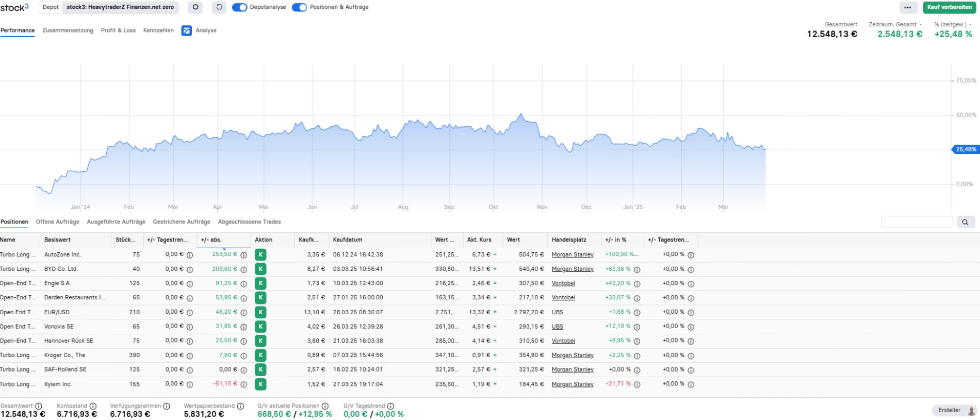Open Vontobel link in Engie S.A. row

(x=563, y=283)
